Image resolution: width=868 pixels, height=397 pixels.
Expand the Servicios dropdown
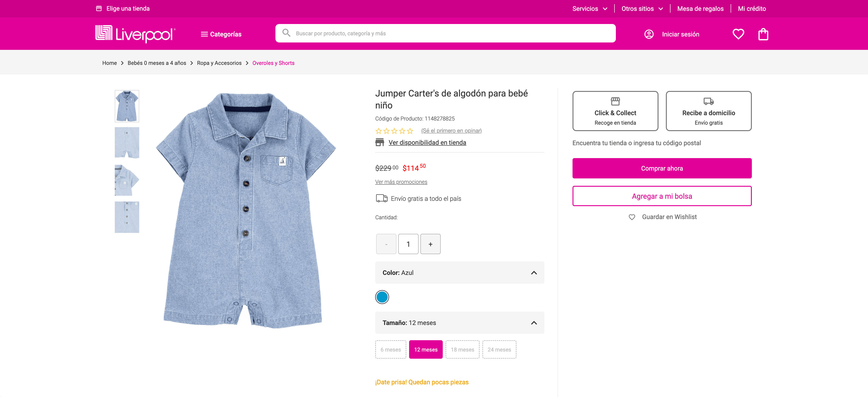point(590,9)
